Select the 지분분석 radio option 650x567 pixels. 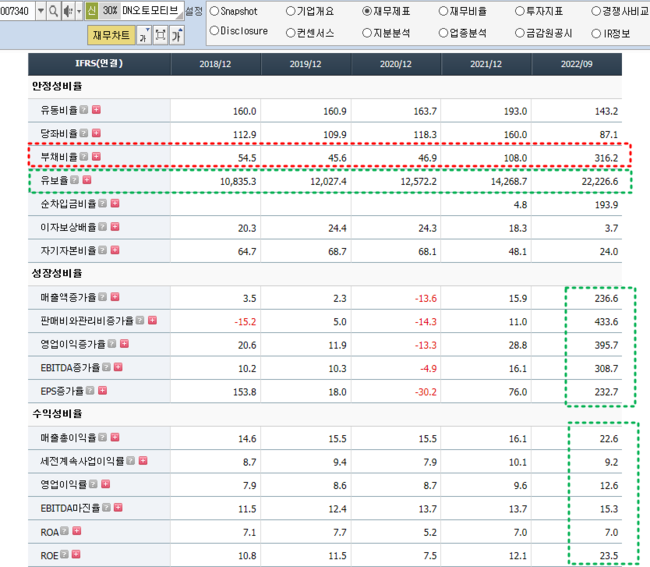click(367, 33)
